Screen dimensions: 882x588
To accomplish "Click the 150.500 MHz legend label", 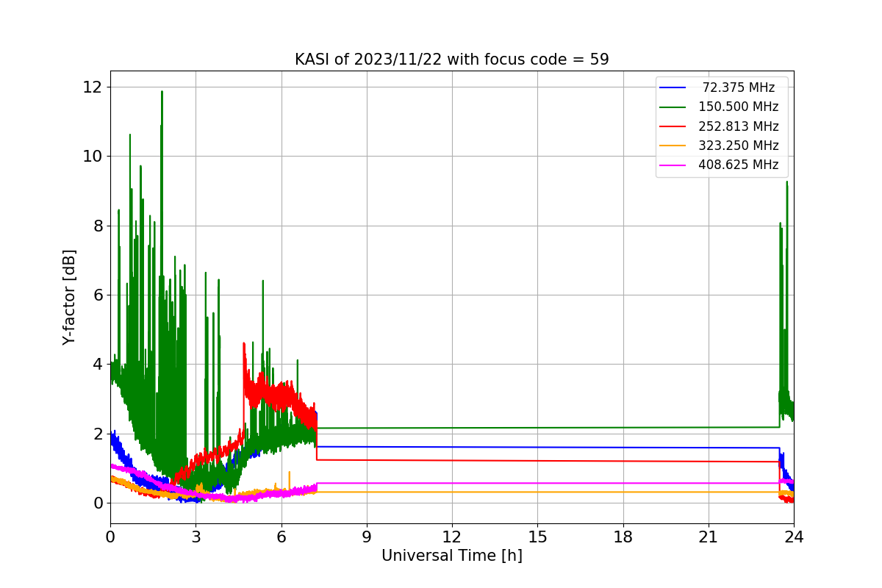I will (739, 107).
